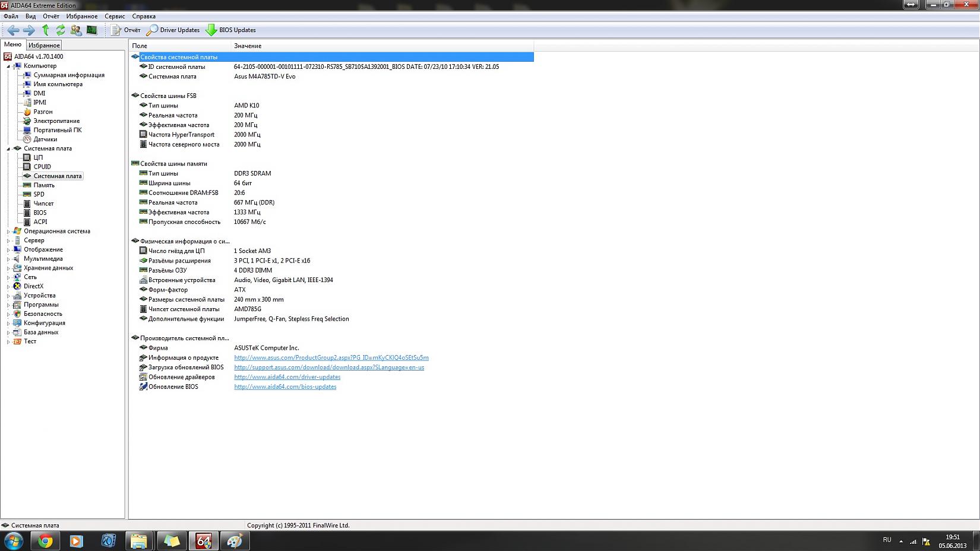Image resolution: width=980 pixels, height=551 pixels.
Task: Select the ACPI tree item
Action: tap(40, 222)
